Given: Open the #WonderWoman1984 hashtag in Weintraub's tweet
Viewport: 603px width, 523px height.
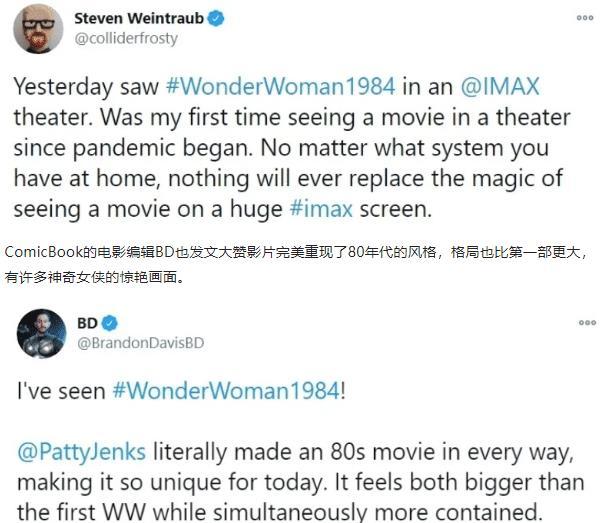Looking at the screenshot, I should [x=281, y=86].
